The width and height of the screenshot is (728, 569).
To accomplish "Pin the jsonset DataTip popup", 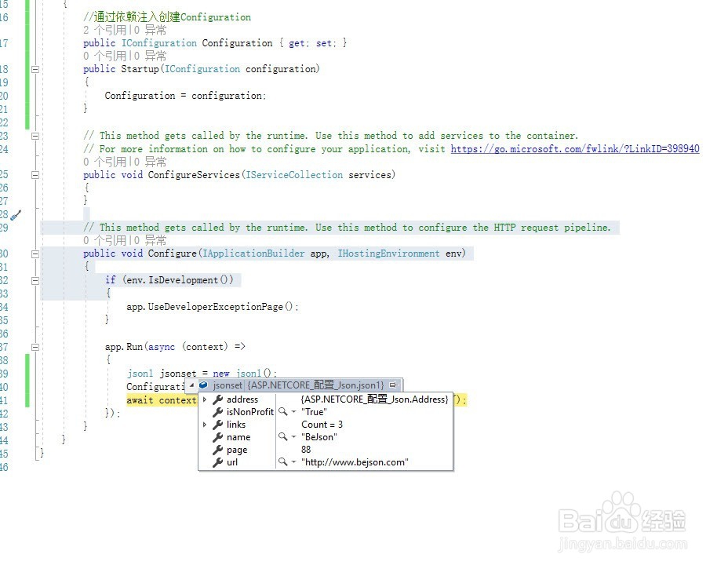I will (392, 385).
